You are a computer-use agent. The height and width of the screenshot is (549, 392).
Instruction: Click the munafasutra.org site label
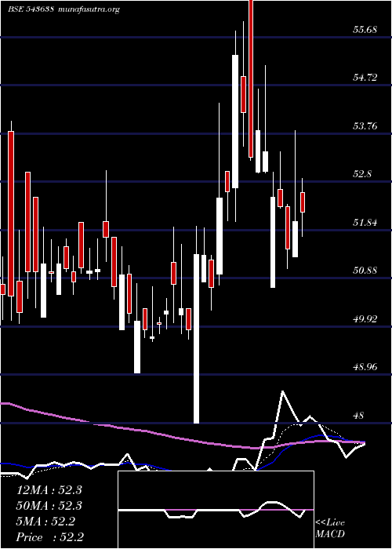point(89,9)
